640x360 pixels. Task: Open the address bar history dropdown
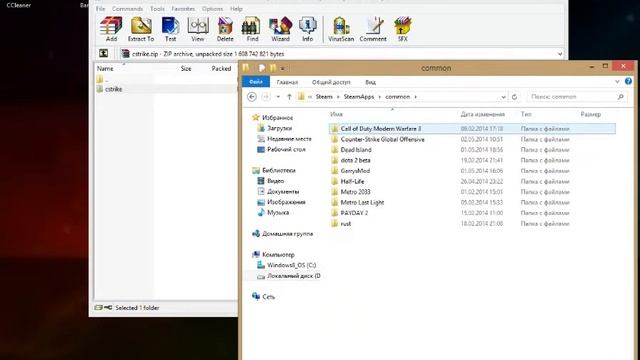[503, 97]
